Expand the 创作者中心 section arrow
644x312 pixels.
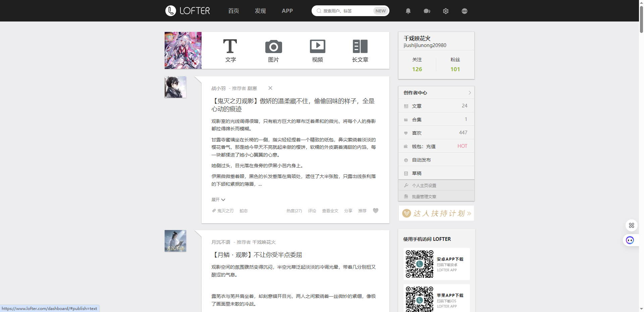coord(470,93)
